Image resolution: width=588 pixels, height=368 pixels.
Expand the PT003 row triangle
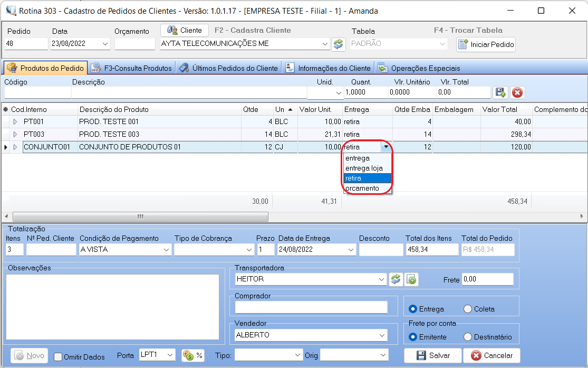[x=15, y=135]
